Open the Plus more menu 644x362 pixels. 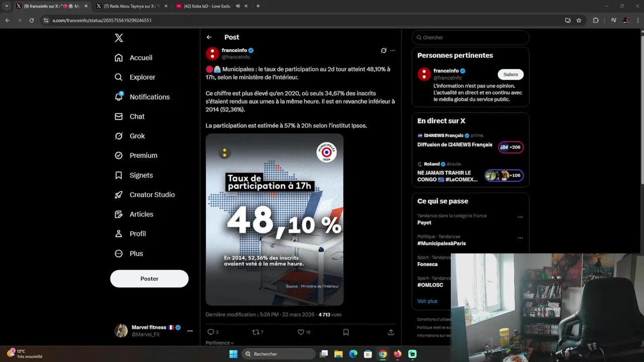129,254
